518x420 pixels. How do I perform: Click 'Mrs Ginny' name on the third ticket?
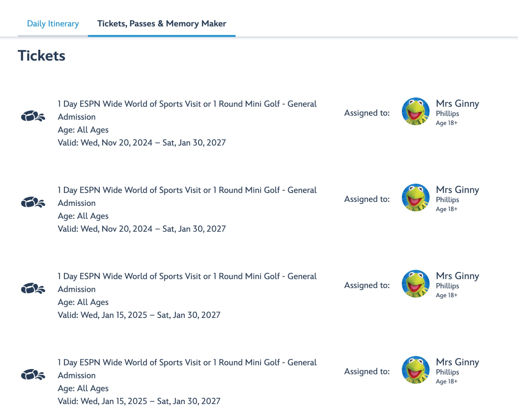tap(458, 276)
